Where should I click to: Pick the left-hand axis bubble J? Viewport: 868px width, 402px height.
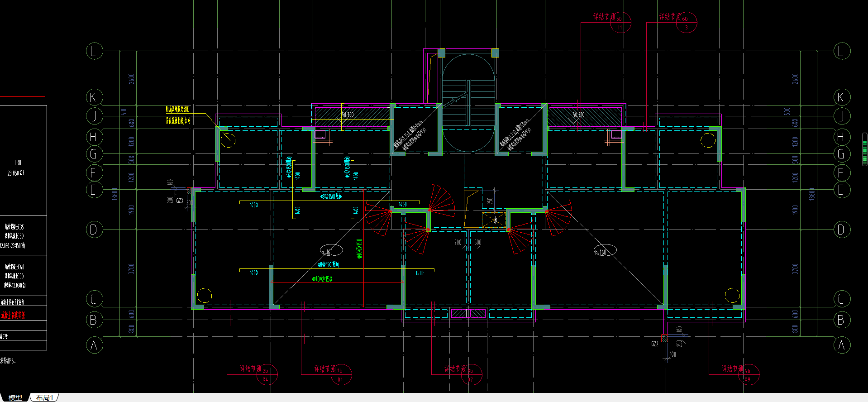click(x=94, y=116)
